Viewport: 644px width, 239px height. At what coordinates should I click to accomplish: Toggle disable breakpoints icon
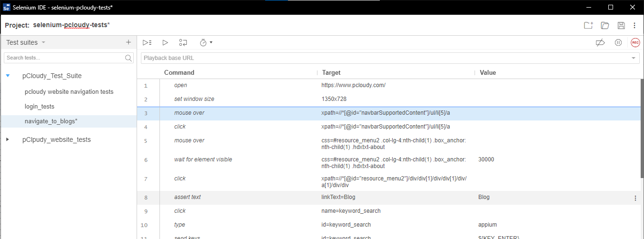point(600,42)
